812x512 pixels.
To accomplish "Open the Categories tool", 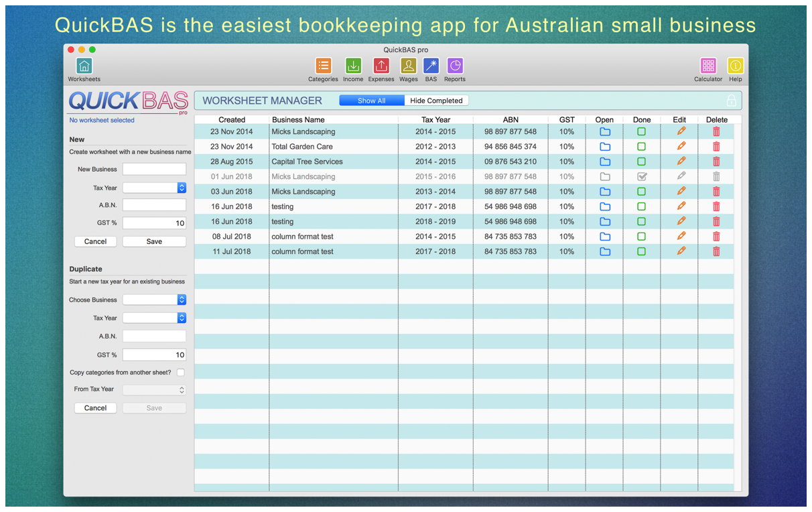I will coord(323,67).
